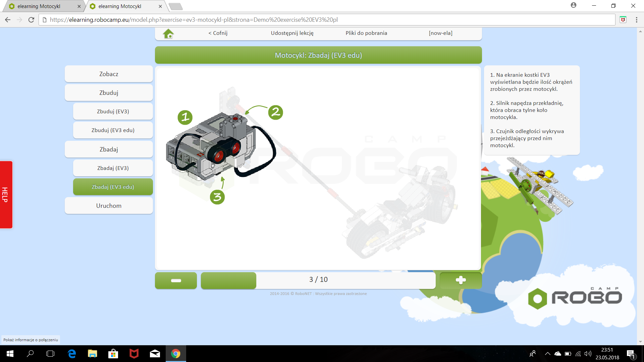
Task: Select Zbuduj (EV3 edu)
Action: click(113, 130)
